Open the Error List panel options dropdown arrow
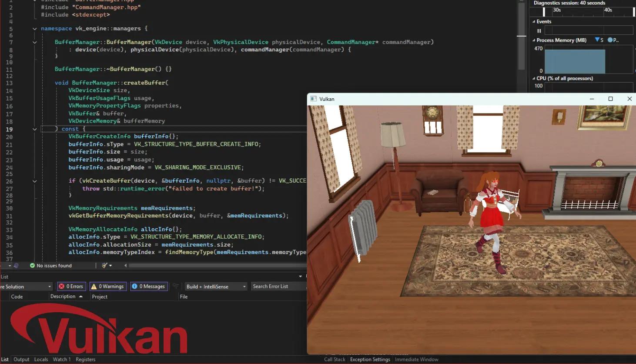Viewport: 636px width, 364px height. click(300, 277)
